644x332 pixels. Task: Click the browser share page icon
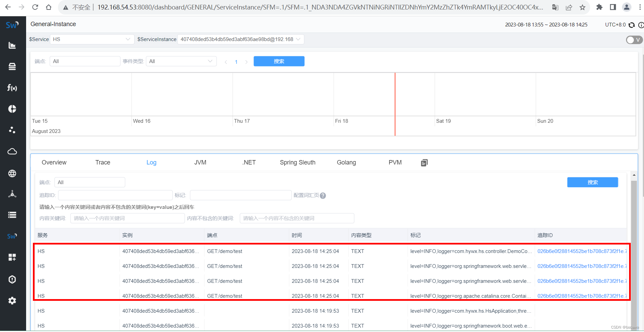point(569,7)
